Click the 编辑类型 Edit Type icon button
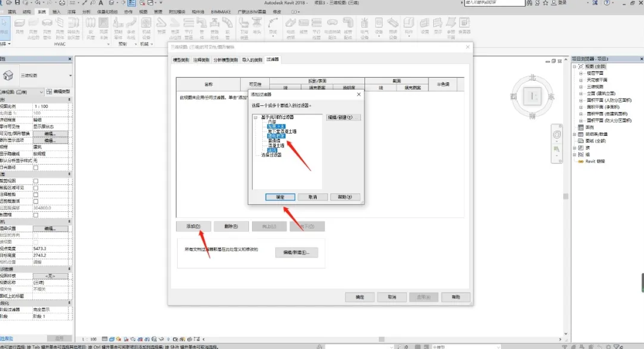Screen dimensions: 644x349 point(58,92)
